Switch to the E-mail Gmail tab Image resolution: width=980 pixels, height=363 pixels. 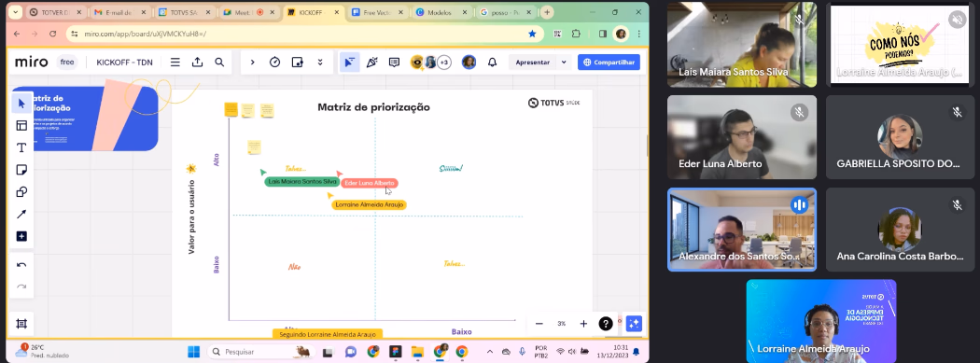click(120, 12)
